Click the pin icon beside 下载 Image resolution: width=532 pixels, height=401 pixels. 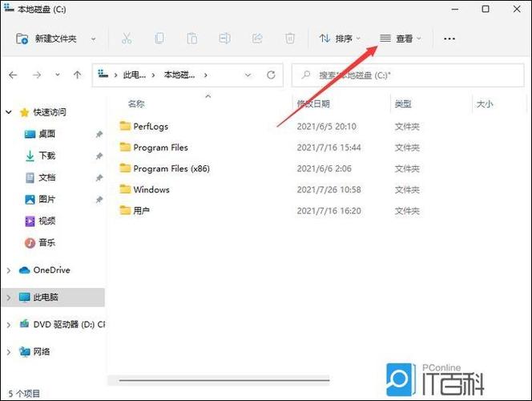pos(99,156)
